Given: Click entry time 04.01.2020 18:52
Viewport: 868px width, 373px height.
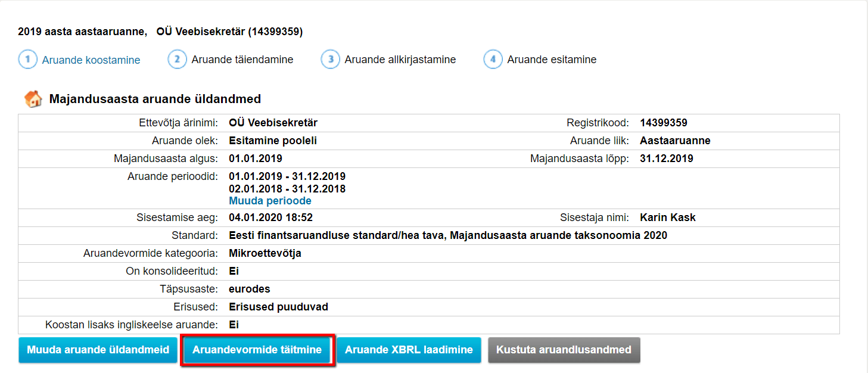Looking at the screenshot, I should point(271,217).
